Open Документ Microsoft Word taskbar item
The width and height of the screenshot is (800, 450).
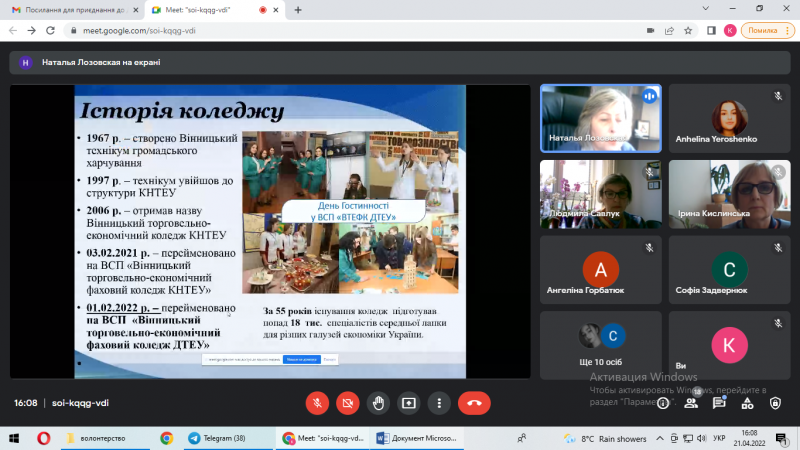pos(417,438)
